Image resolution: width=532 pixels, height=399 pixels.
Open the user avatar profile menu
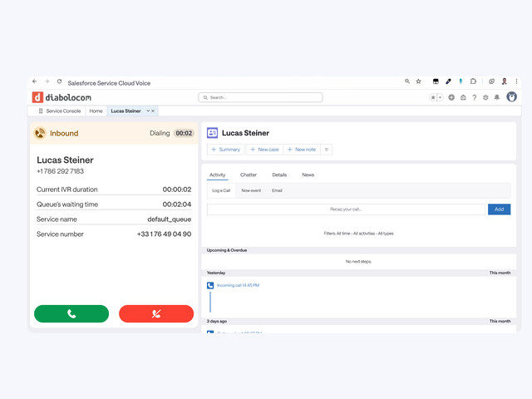(511, 97)
